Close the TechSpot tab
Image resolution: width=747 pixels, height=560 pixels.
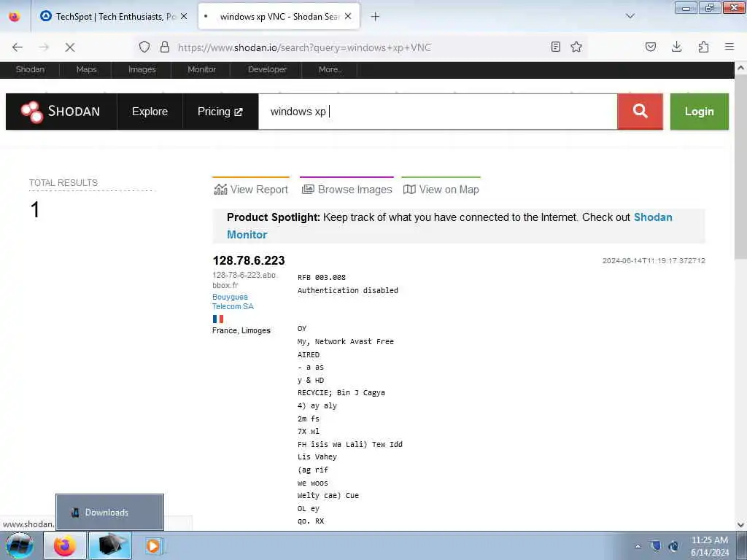pos(184,16)
